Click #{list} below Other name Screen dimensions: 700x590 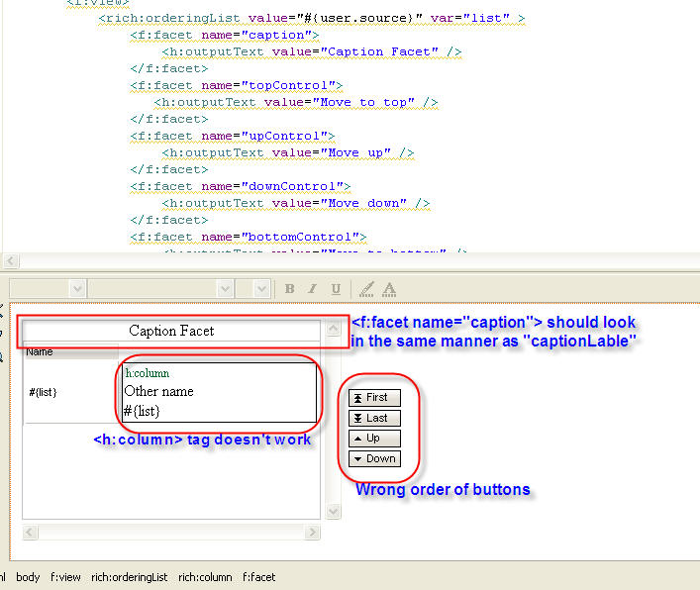(142, 411)
